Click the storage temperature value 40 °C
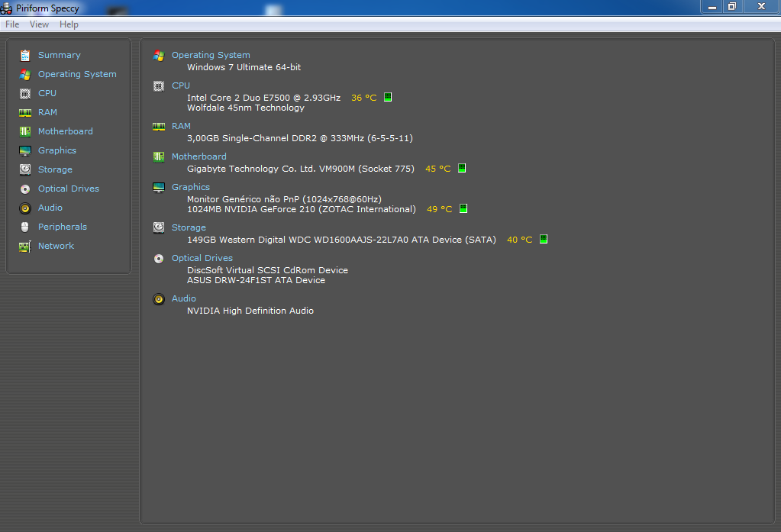This screenshot has width=781, height=532. [x=519, y=240]
